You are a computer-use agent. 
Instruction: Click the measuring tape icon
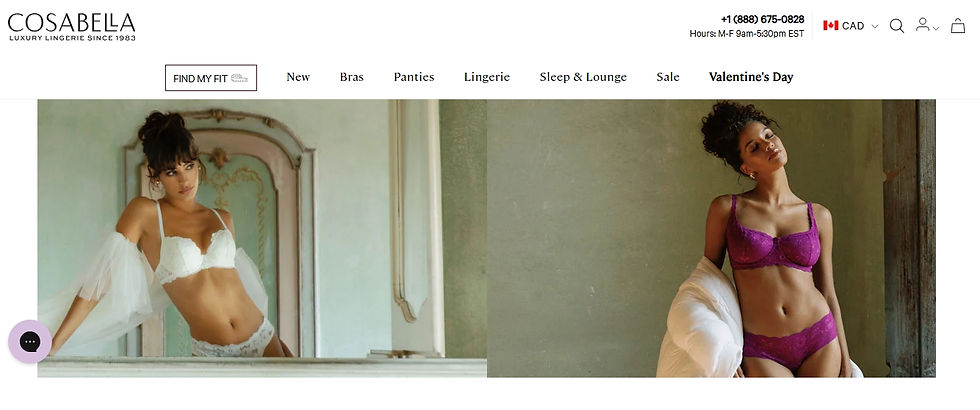(x=239, y=78)
